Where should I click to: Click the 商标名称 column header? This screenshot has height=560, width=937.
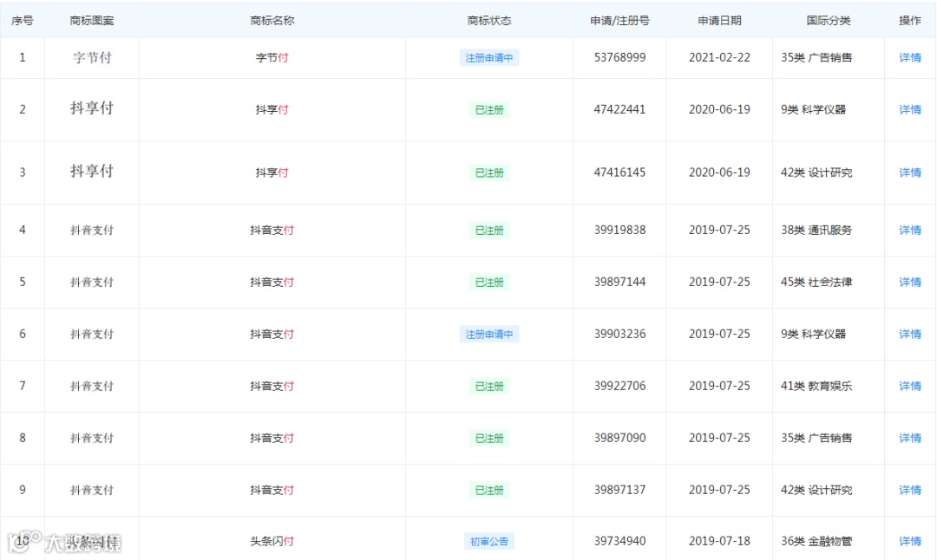(x=272, y=21)
